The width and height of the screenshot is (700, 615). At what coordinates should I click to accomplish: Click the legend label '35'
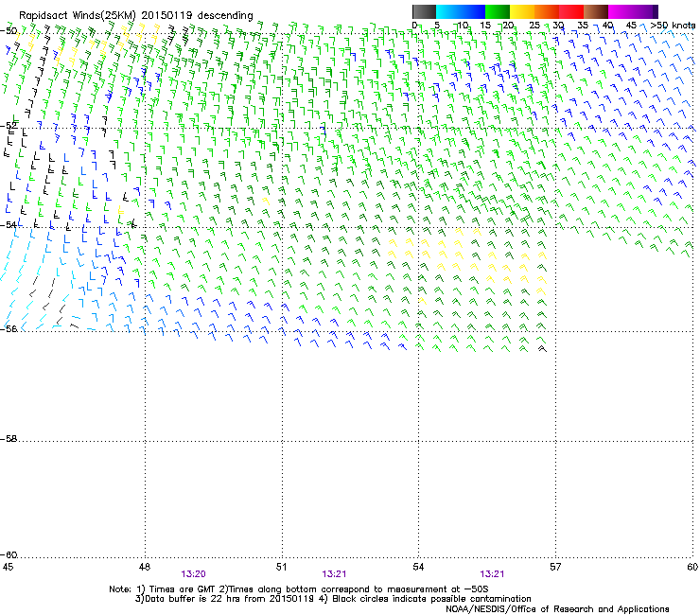pos(583,26)
